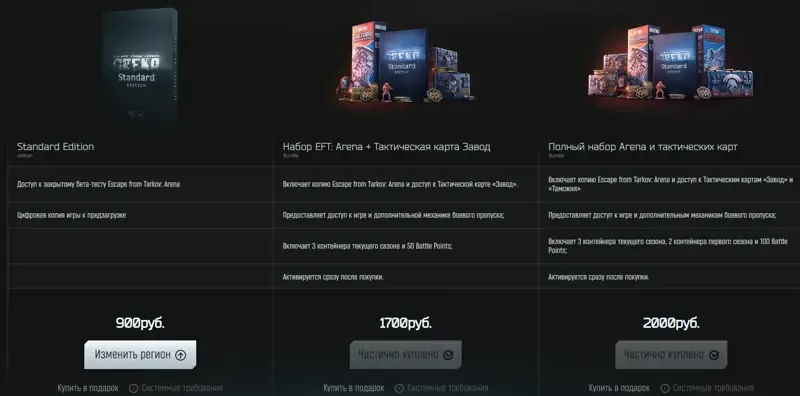Screen dimensions: 800x396
Task: Click row mentioning Тактической карте «Завод»
Action: [406, 184]
